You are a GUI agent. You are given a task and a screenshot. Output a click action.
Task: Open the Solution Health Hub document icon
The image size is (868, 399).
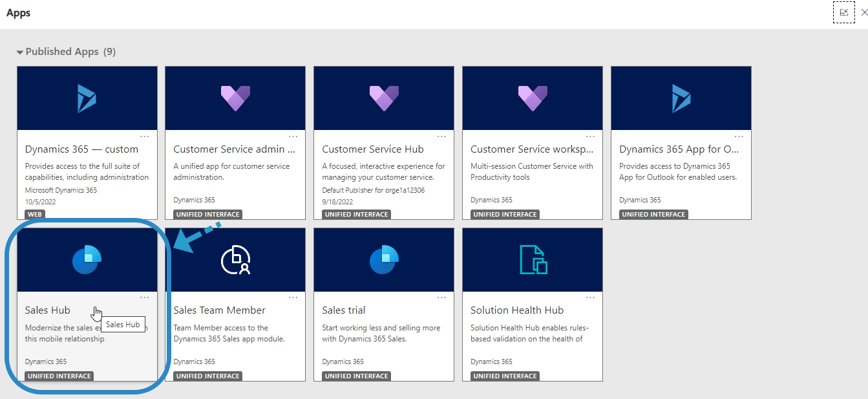pos(532,259)
